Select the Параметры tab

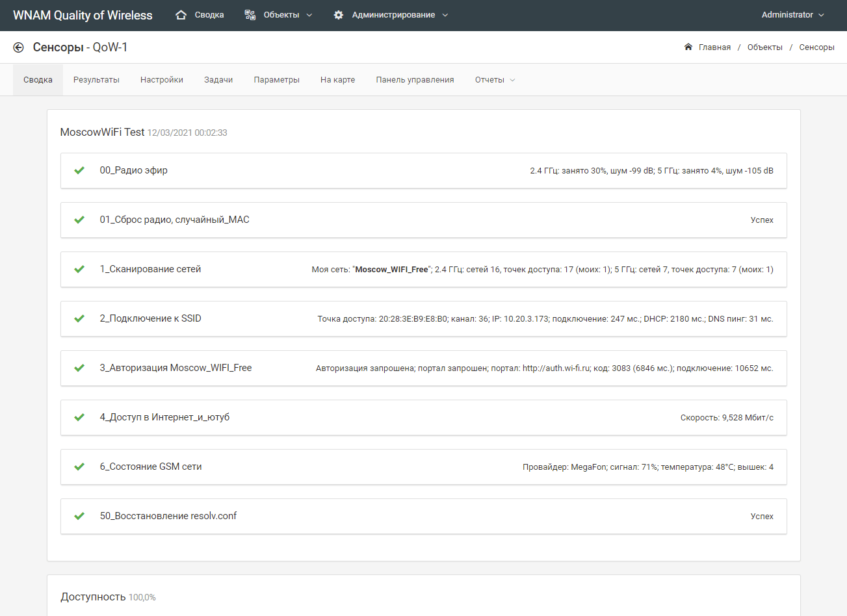tap(277, 80)
